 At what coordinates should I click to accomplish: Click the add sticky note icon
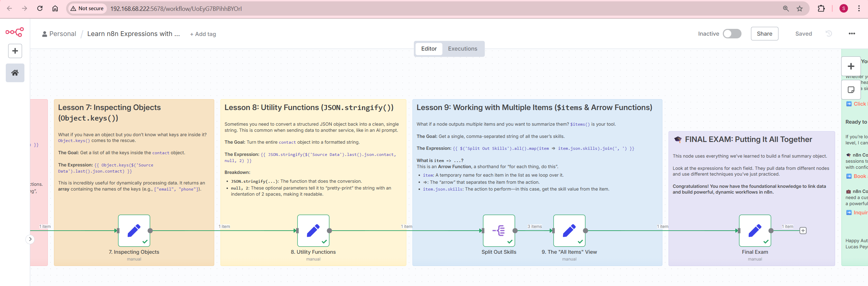coord(851,90)
